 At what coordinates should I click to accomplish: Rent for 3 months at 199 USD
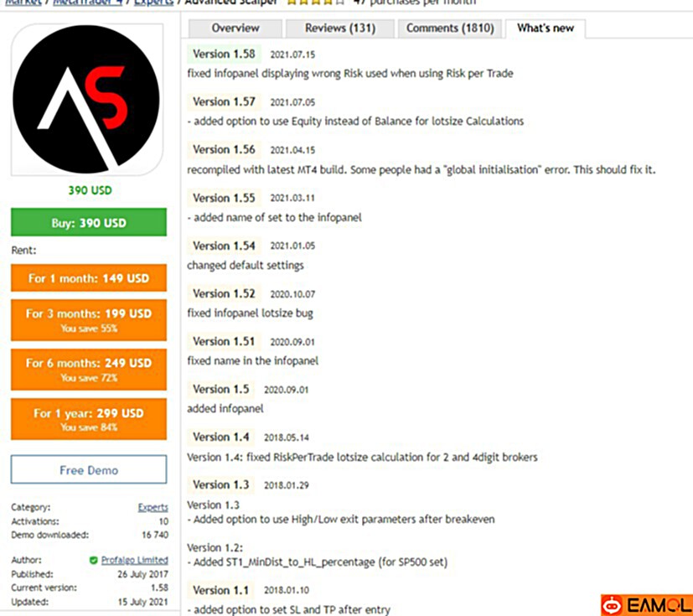click(89, 320)
